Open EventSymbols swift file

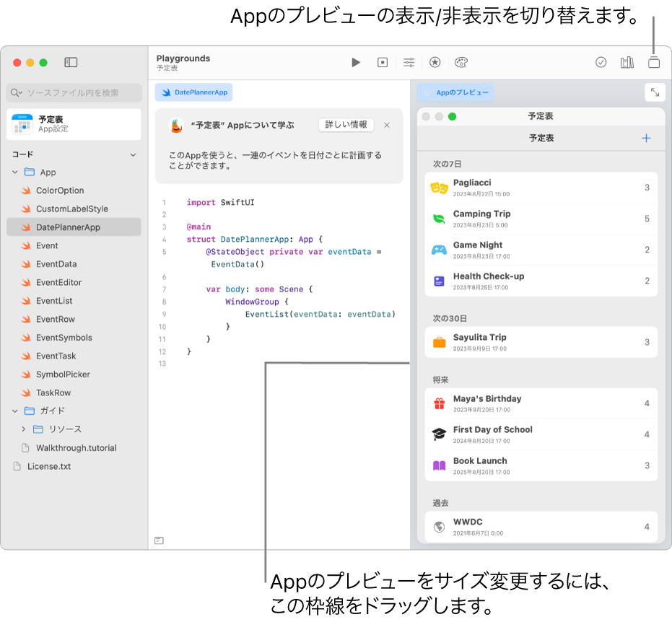click(74, 338)
